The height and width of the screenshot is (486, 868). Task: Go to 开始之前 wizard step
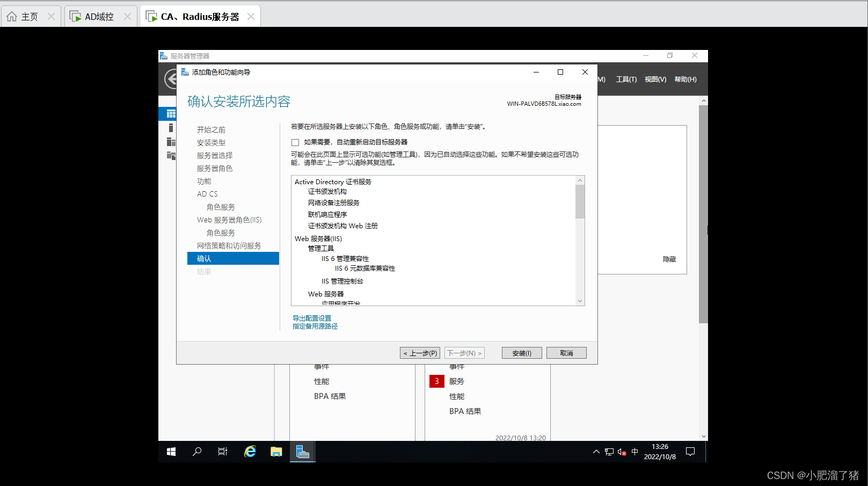(211, 130)
